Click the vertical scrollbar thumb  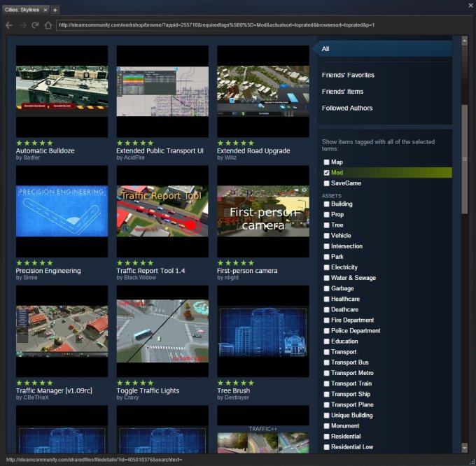465,160
